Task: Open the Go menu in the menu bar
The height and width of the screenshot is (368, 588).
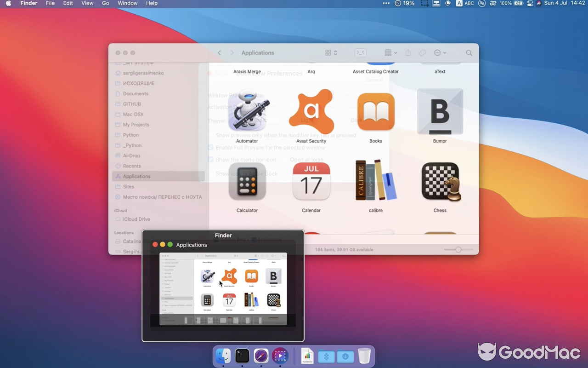Action: point(105,3)
